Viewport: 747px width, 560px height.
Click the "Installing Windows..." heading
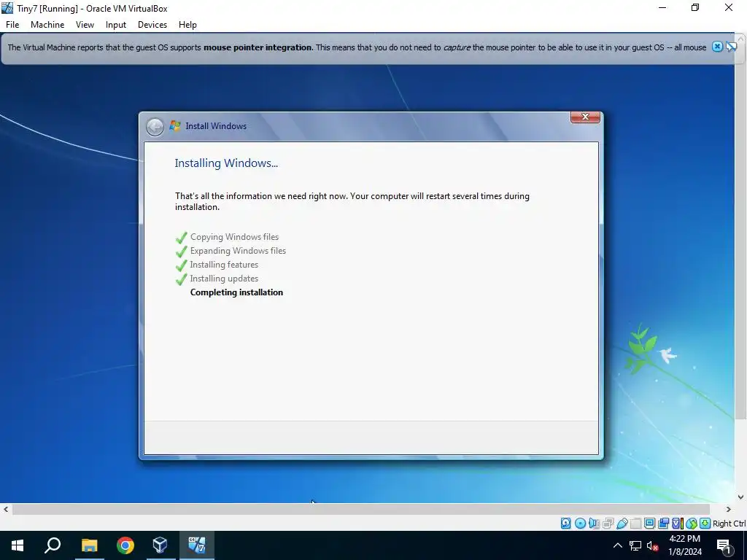pyautogui.click(x=226, y=163)
